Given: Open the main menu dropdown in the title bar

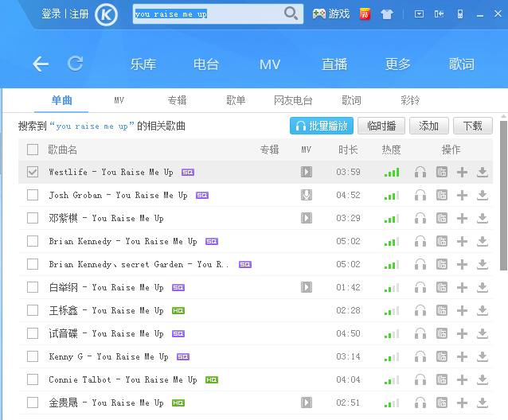Looking at the screenshot, I should [420, 14].
